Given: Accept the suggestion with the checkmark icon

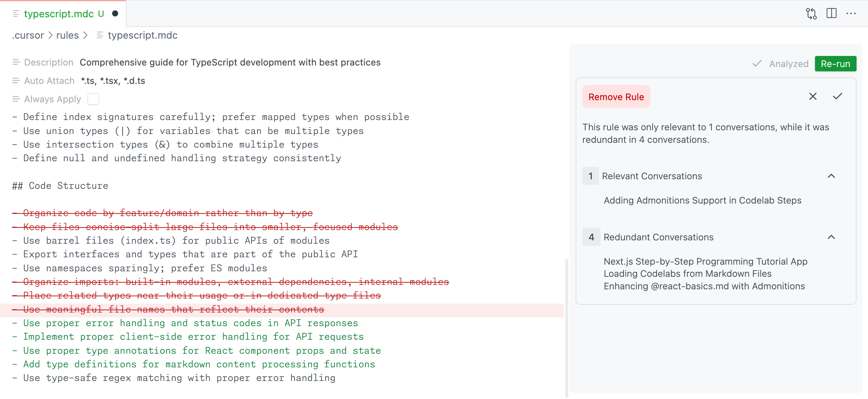Looking at the screenshot, I should click(838, 96).
